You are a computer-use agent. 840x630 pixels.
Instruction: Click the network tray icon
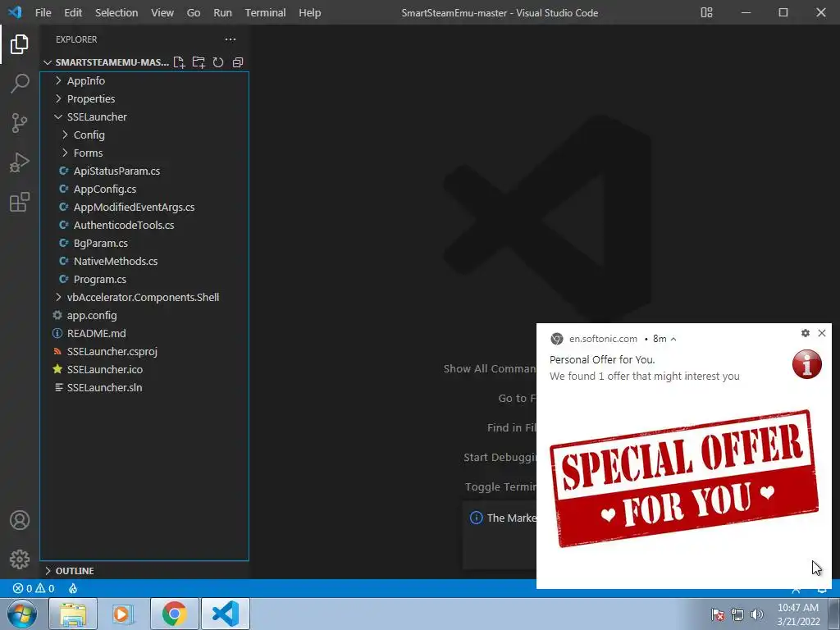coord(737,614)
